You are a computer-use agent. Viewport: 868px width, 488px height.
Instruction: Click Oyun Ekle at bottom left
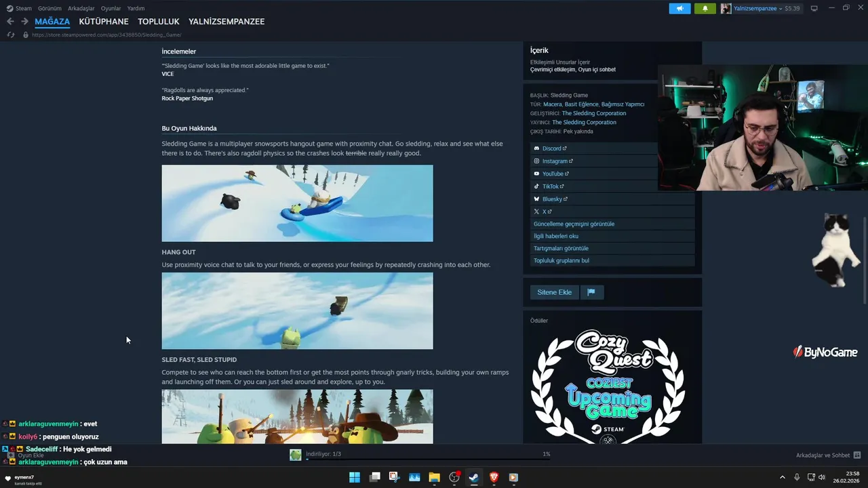coord(26,455)
